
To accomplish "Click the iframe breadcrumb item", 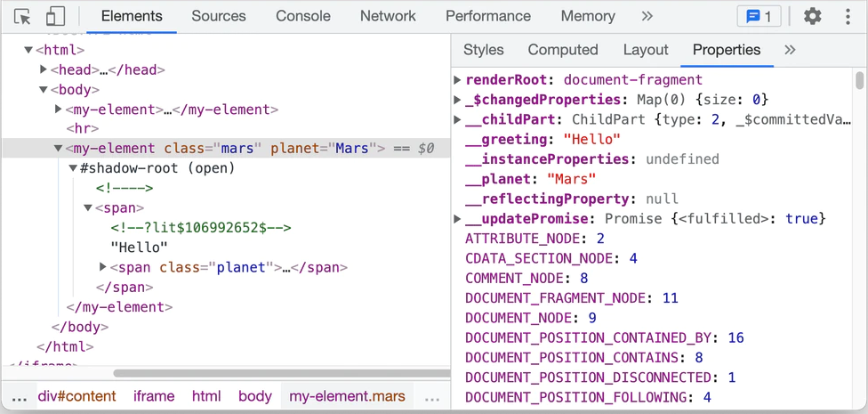I will click(x=154, y=396).
